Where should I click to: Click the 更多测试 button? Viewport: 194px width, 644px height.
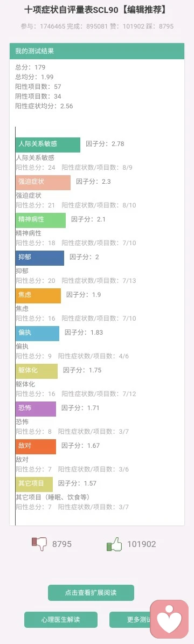130,619
